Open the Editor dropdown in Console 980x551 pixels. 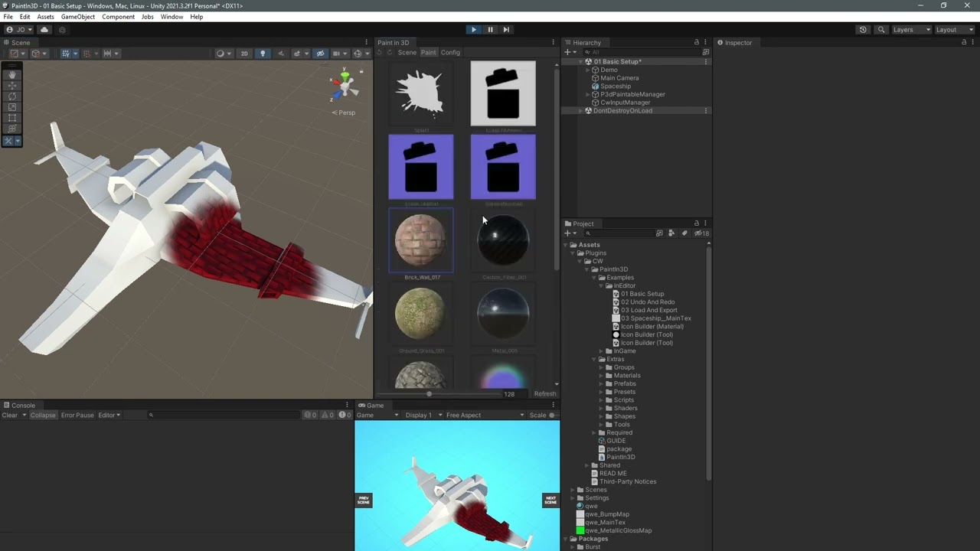pyautogui.click(x=109, y=415)
